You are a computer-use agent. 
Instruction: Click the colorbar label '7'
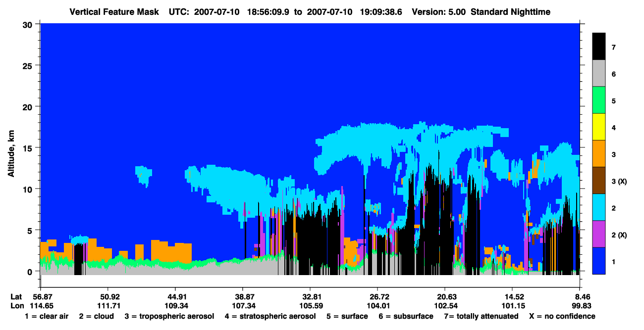[x=613, y=47]
